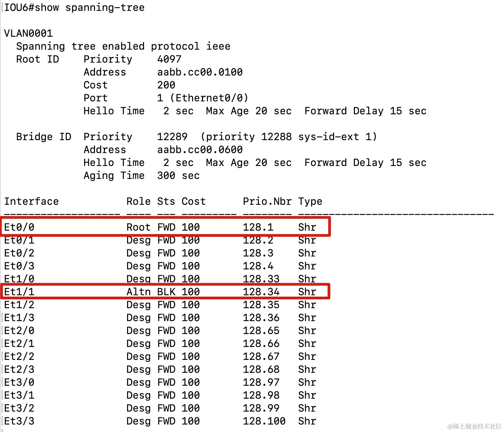Screen dimensions: 504x432
Task: Select interface name Et0/0
Action: [x=19, y=227]
